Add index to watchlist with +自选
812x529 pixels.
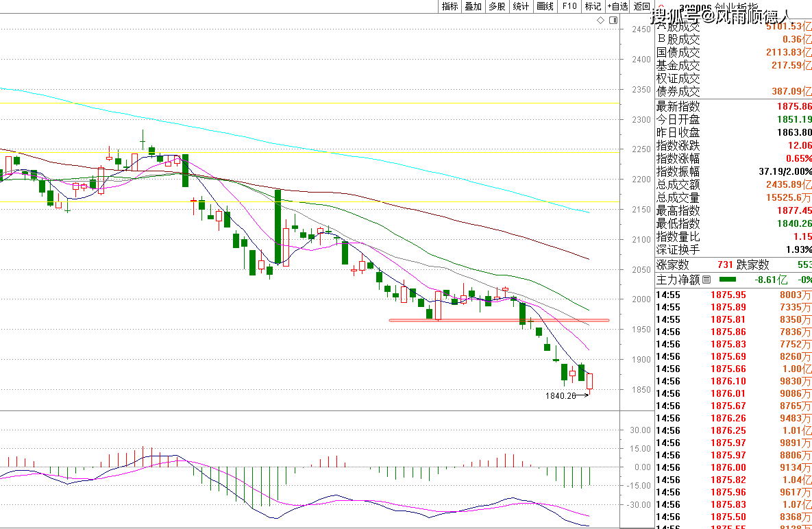617,6
